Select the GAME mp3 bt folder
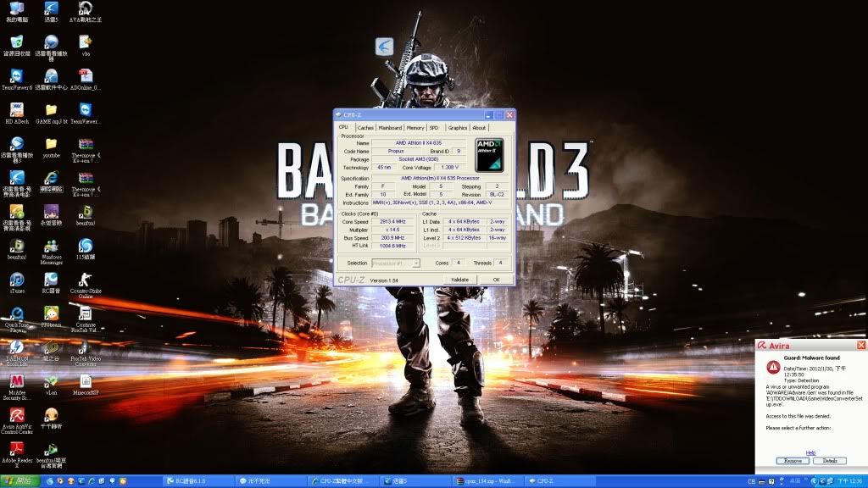 pos(51,113)
